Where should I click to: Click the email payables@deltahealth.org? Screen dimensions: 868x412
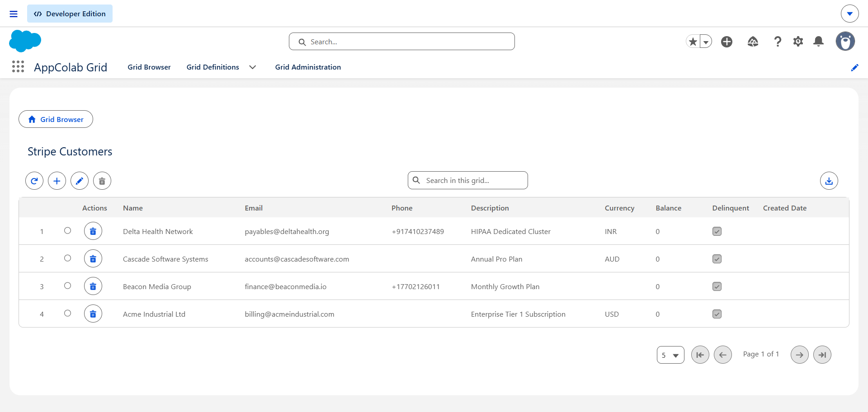point(287,232)
